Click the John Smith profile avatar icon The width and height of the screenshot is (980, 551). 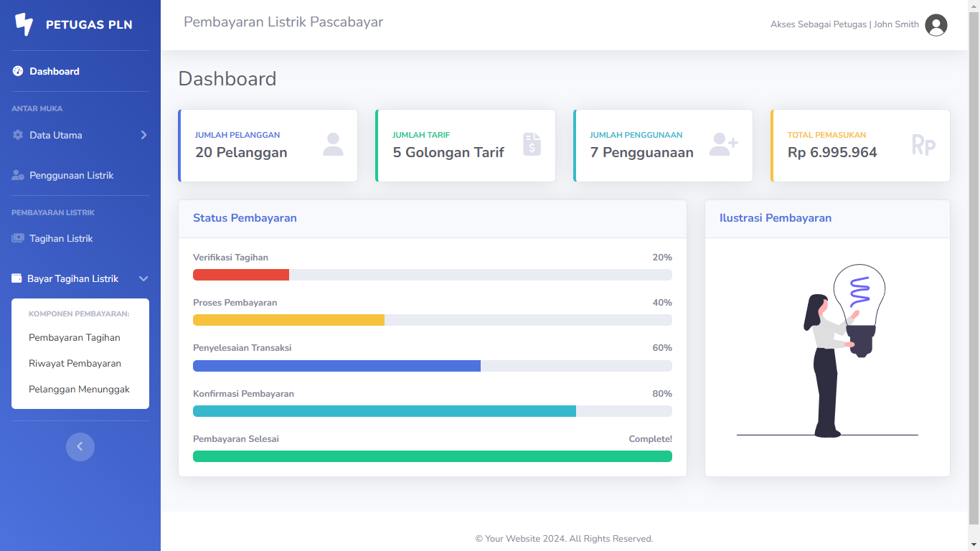[x=936, y=24]
